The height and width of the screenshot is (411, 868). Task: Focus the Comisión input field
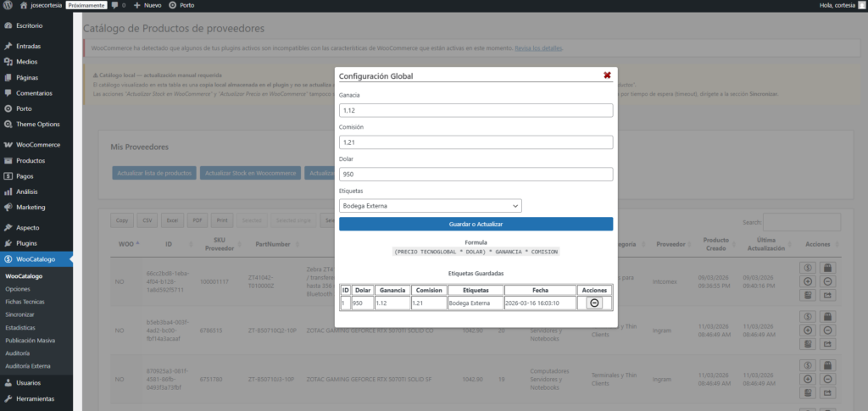pos(476,142)
